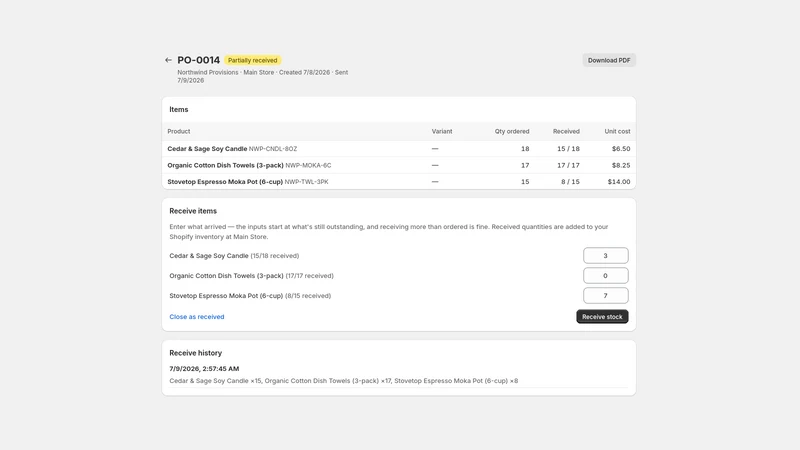Focus the Stovetop Espresso Moka Pot quantity input
800x450 pixels.
pos(606,295)
